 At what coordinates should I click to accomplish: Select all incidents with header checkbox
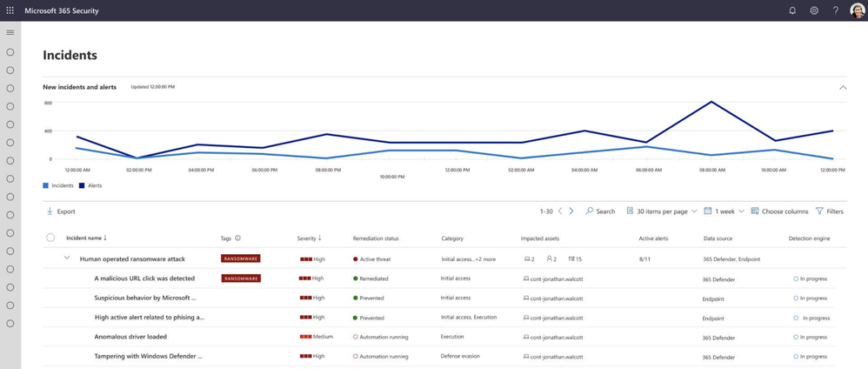point(50,238)
